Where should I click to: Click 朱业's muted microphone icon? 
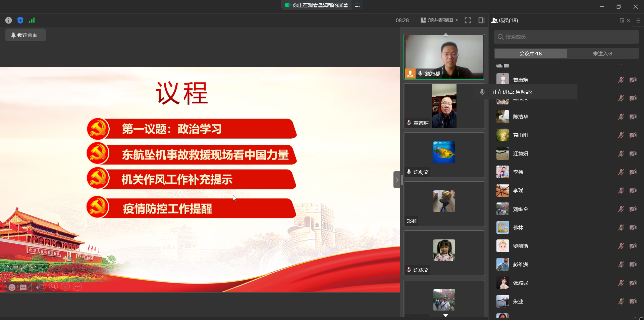tap(621, 302)
